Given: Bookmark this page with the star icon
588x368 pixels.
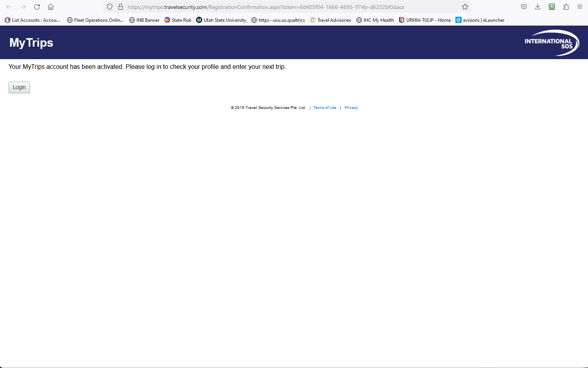Looking at the screenshot, I should tap(465, 7).
